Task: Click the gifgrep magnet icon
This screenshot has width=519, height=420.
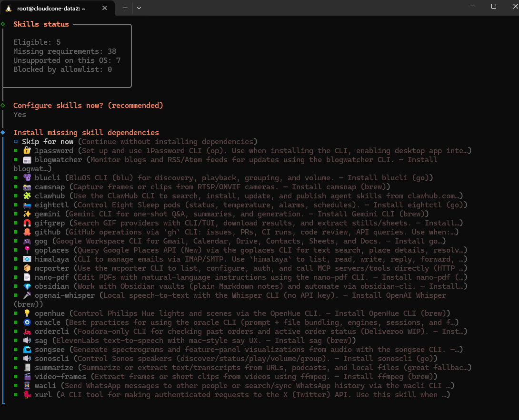Action: (27, 223)
